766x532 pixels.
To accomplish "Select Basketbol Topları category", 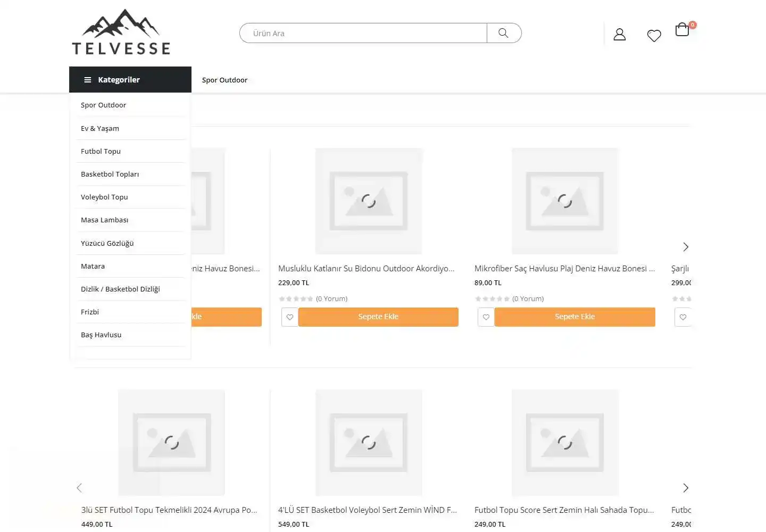I will coord(130,174).
